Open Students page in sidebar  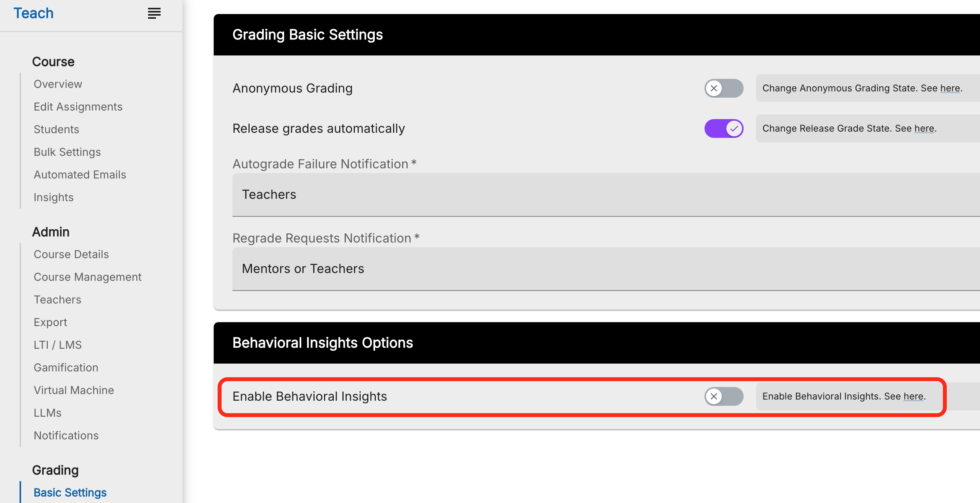[x=56, y=129]
